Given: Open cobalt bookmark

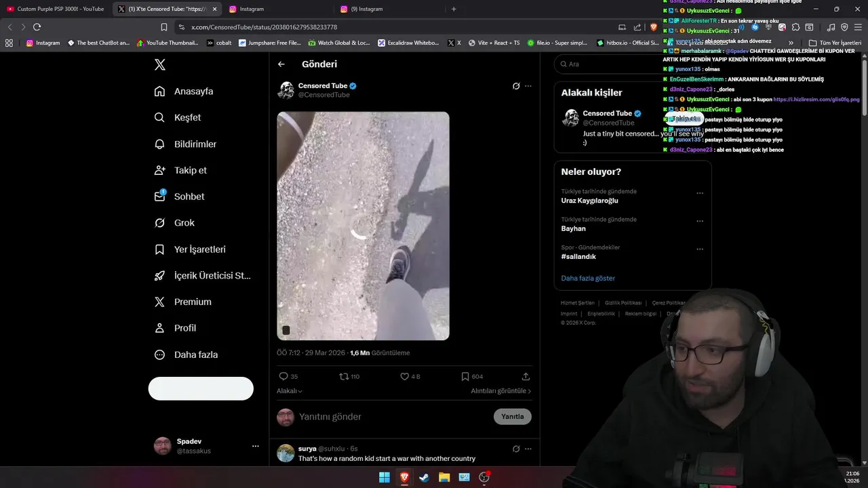Looking at the screenshot, I should pos(219,43).
